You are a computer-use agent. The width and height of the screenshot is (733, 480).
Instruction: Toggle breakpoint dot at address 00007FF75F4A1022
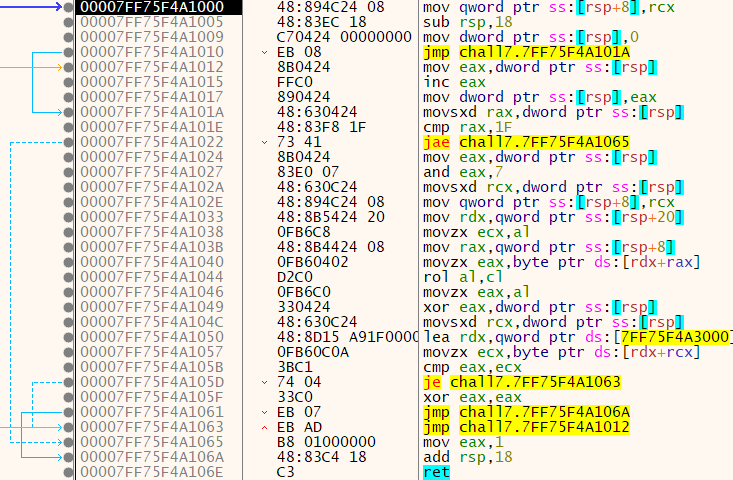click(69, 142)
